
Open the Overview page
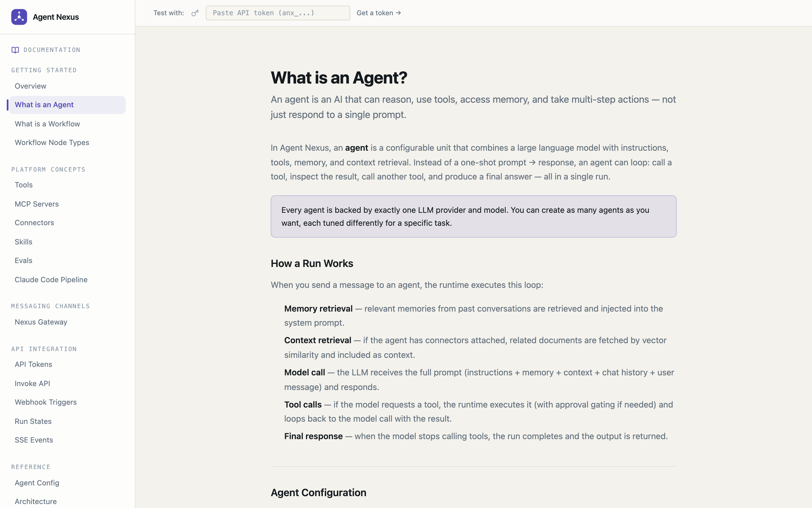tap(67, 86)
